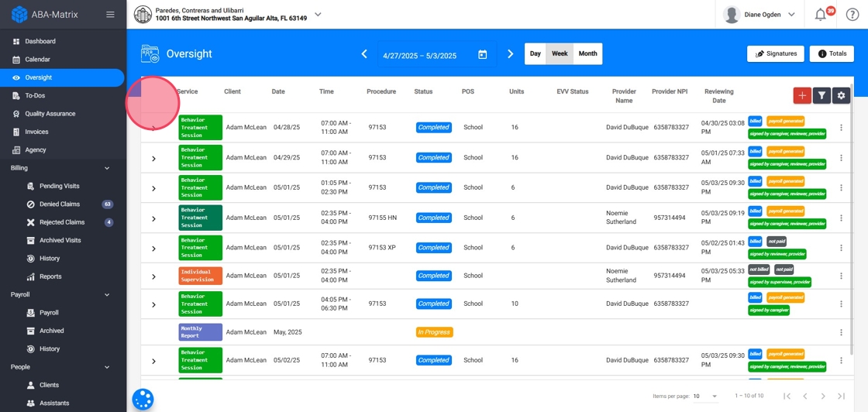The height and width of the screenshot is (412, 868).
Task: Open Quality Assurance in sidebar
Action: tap(50, 114)
